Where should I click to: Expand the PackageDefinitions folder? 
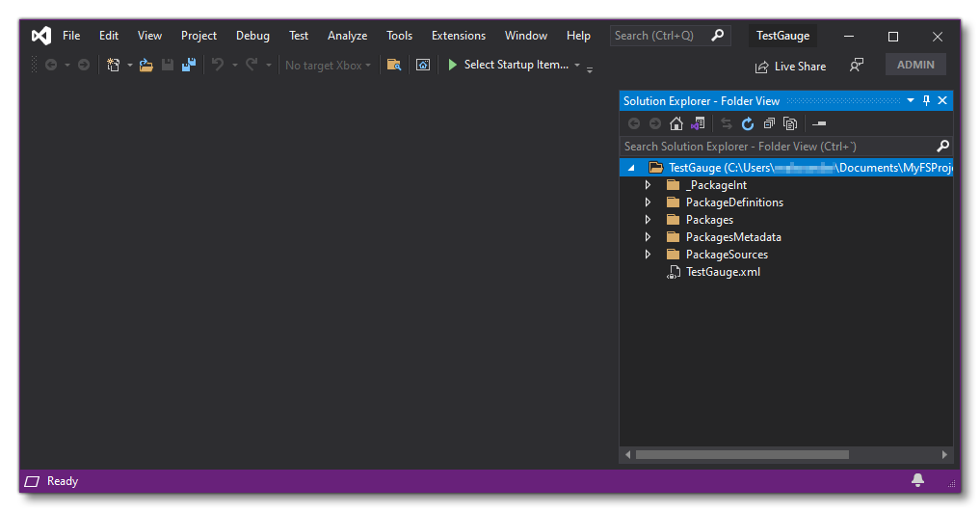tap(649, 202)
